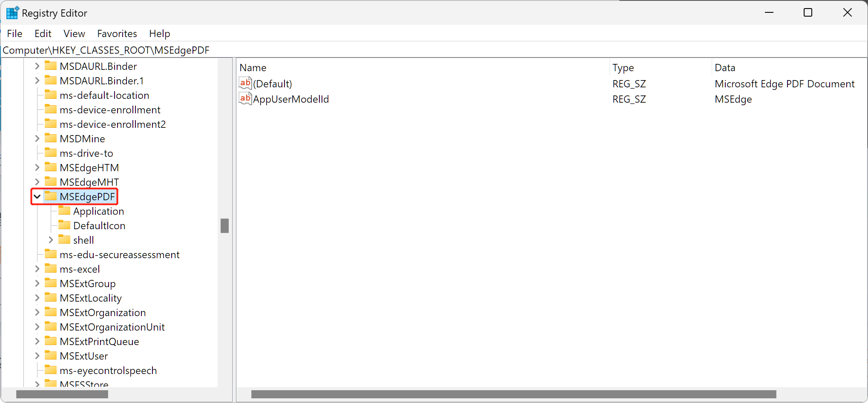The height and width of the screenshot is (403, 868).
Task: Click the tree pane vertical scrollbar thumb
Action: [224, 226]
